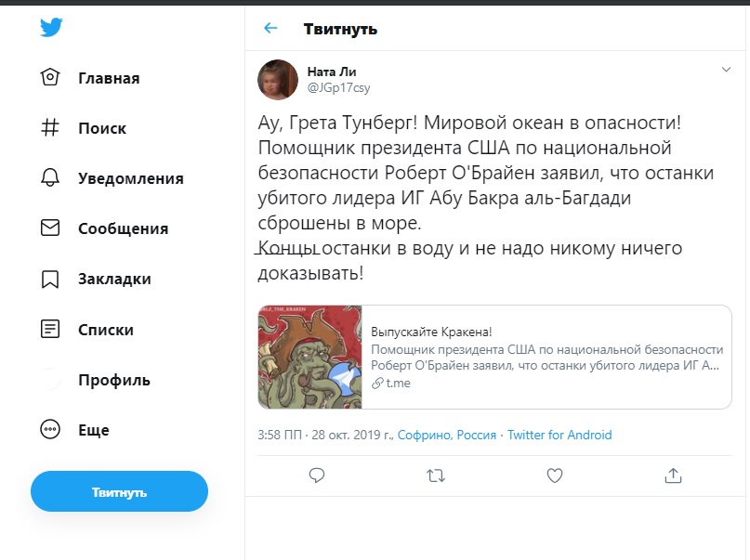Go back using the arrow icon
Image resolution: width=750 pixels, height=560 pixels.
coord(270,29)
